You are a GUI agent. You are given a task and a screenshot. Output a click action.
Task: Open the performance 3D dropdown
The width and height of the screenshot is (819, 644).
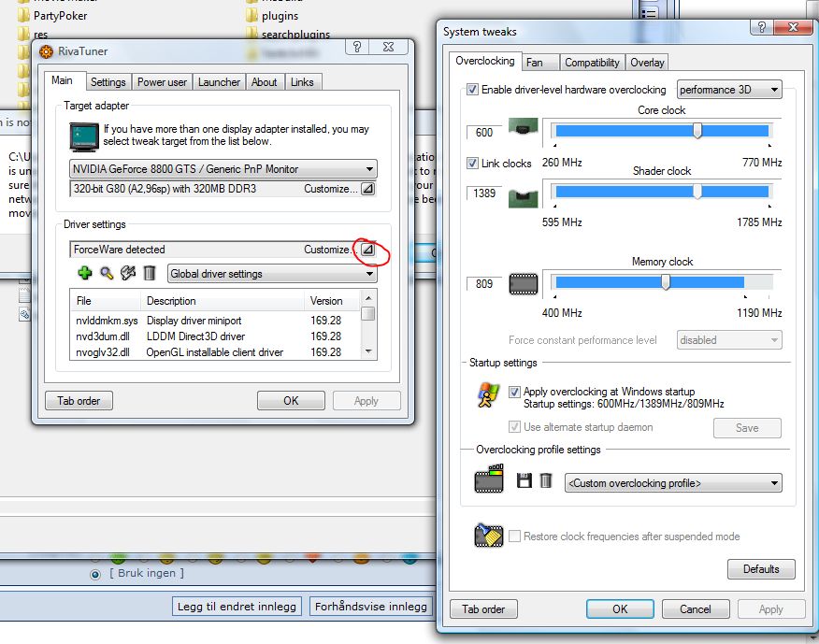(x=729, y=90)
